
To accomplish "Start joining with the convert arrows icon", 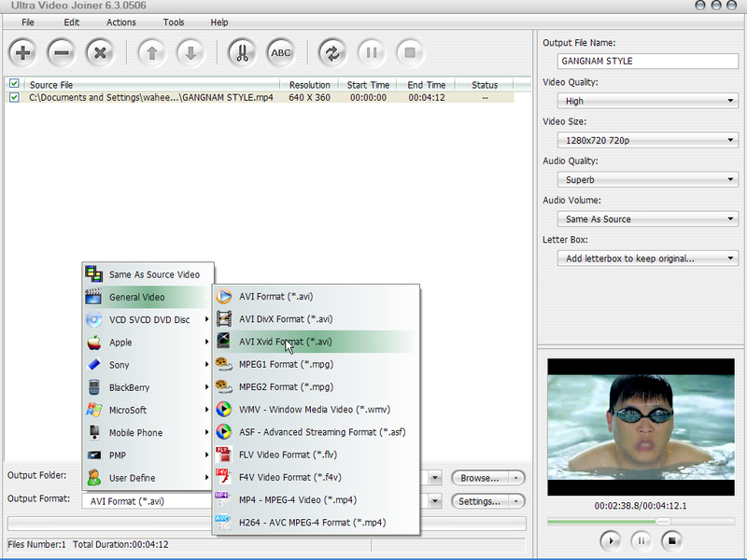I will pyautogui.click(x=332, y=52).
